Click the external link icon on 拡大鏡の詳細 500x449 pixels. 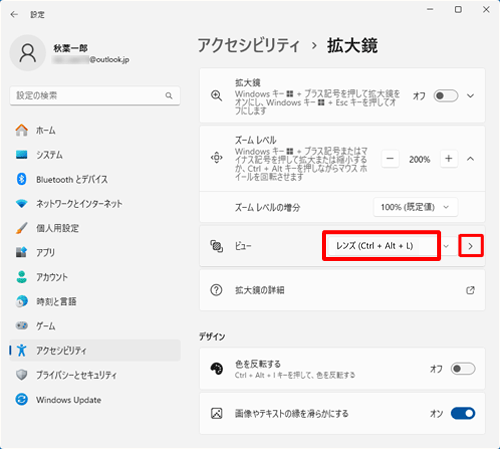coord(470,290)
